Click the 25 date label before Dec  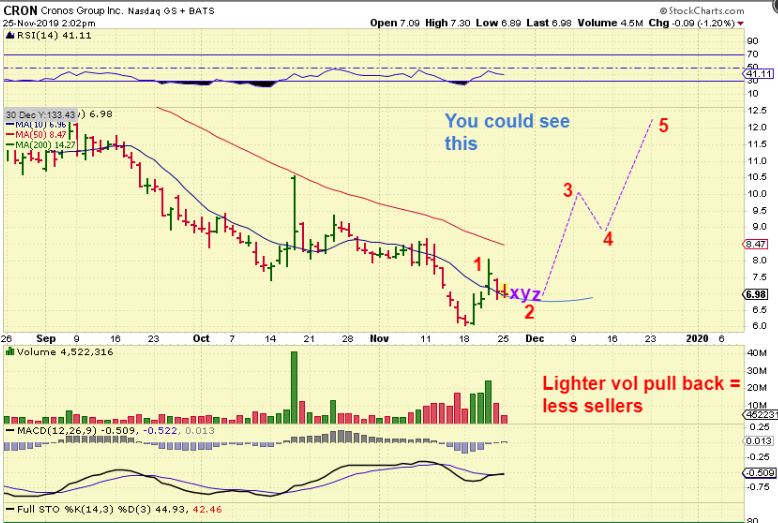[x=503, y=338]
